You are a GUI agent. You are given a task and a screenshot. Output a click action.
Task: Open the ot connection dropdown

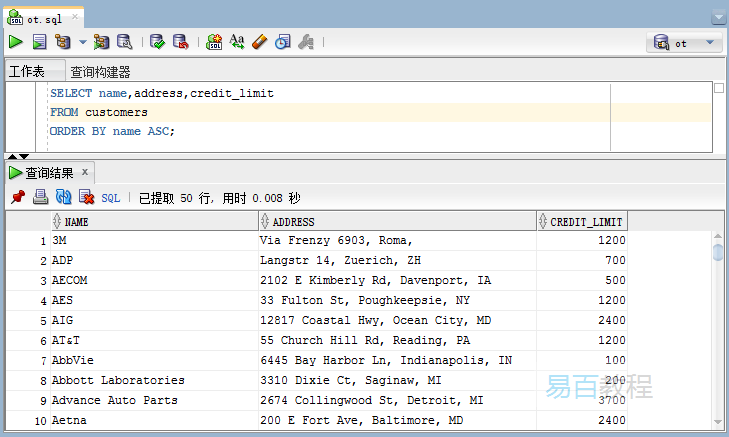click(x=685, y=43)
